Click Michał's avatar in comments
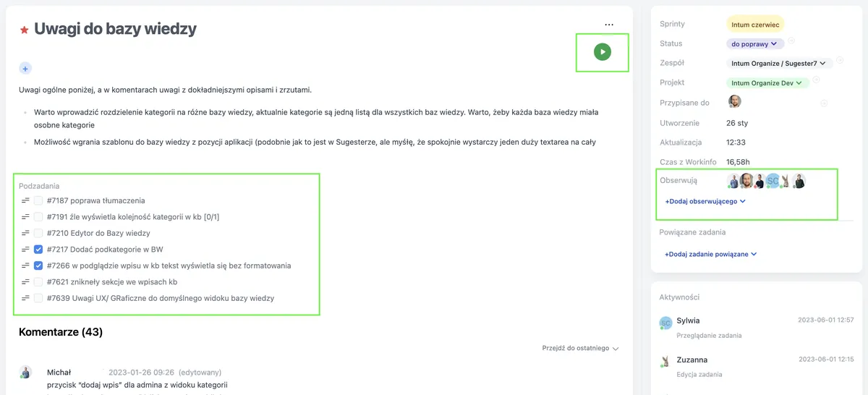Image resolution: width=868 pixels, height=395 pixels. (x=26, y=373)
